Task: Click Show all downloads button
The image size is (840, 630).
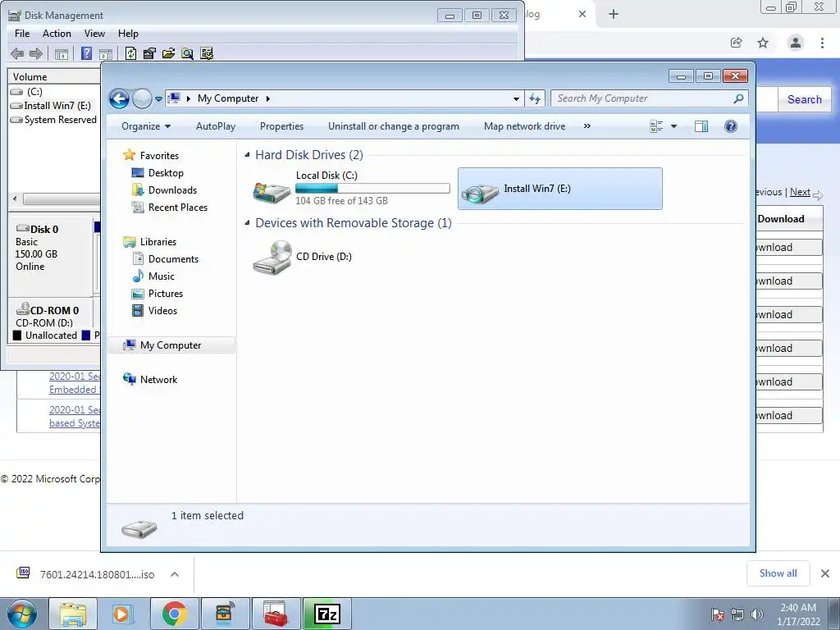Action: 778,573
